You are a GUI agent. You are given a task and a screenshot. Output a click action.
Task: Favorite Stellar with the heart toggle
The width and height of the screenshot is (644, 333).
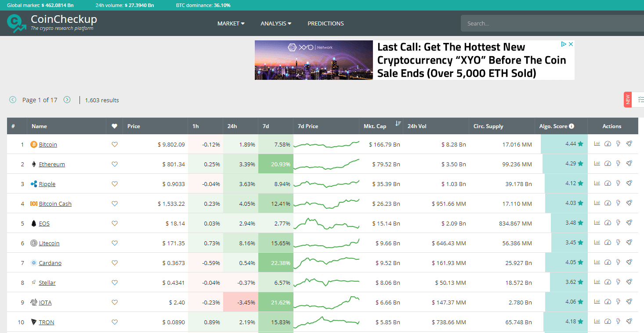coord(115,283)
